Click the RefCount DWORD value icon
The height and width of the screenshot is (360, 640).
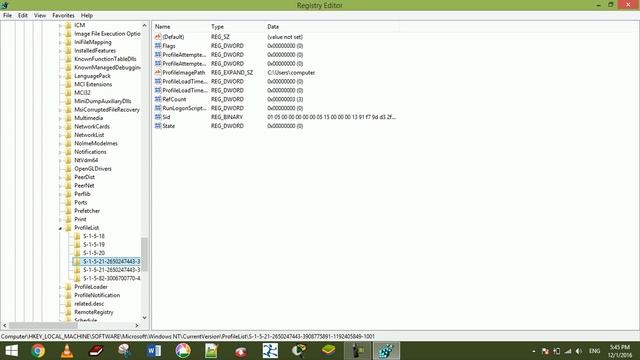coord(158,99)
